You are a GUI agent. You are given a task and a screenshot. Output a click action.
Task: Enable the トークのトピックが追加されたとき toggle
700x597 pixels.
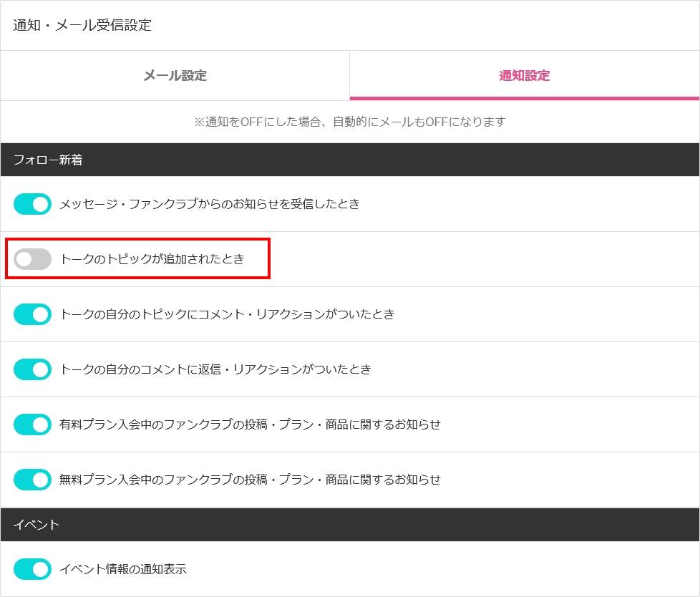(33, 259)
